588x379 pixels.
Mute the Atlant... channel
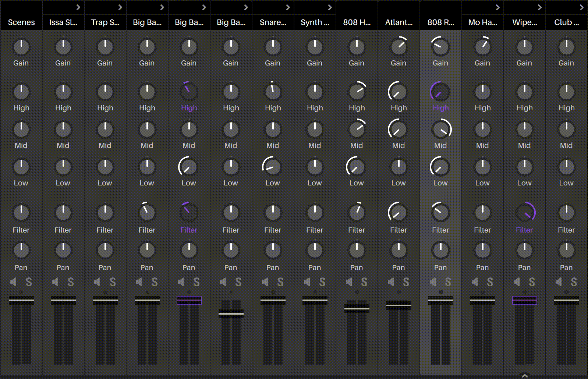pos(391,282)
